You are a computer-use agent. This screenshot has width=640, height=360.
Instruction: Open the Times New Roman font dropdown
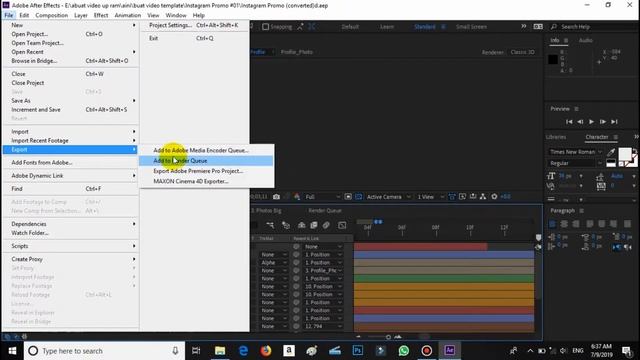pos(576,152)
